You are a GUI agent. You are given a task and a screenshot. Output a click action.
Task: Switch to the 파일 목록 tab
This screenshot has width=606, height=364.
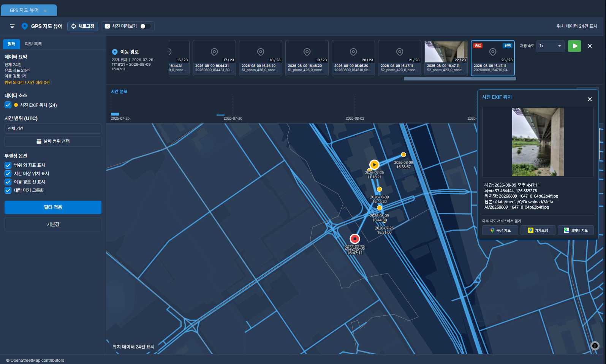pyautogui.click(x=33, y=44)
